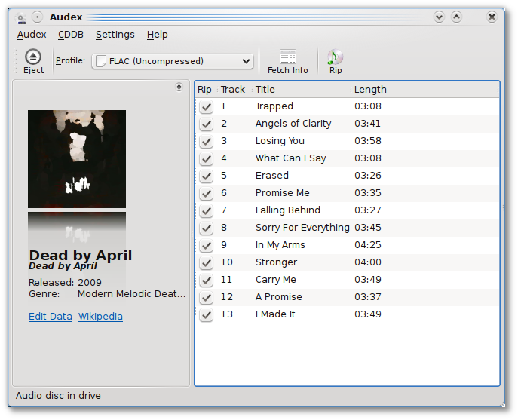
Task: Click the genre Modern Melodic Deat...
Action: click(131, 294)
